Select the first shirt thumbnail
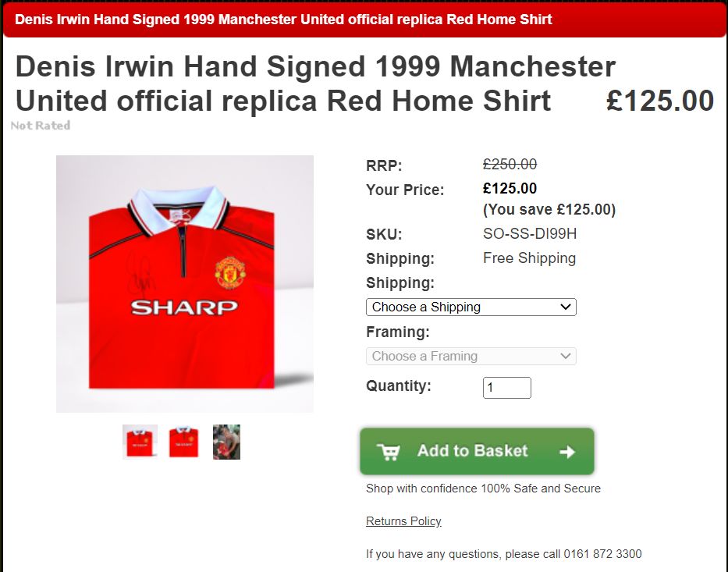The height and width of the screenshot is (572, 728). [x=140, y=442]
